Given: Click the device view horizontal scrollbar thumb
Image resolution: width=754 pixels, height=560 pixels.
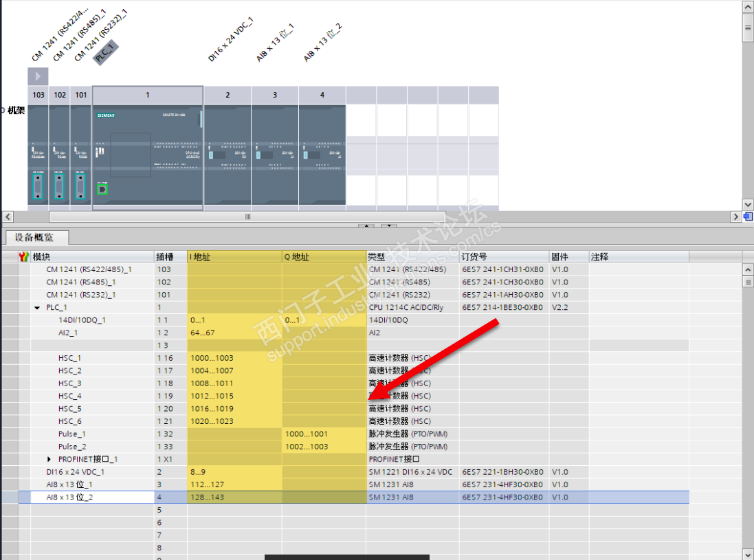Looking at the screenshot, I should point(247,217).
